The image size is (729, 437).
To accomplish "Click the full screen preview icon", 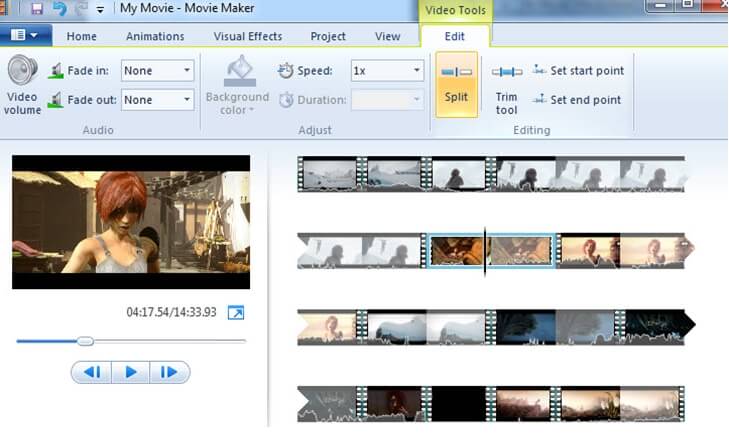I will tap(236, 312).
